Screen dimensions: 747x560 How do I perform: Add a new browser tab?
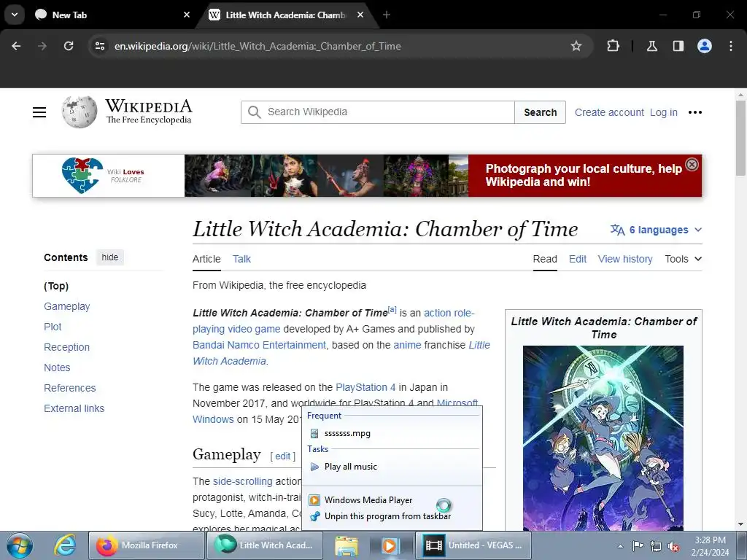coord(387,15)
